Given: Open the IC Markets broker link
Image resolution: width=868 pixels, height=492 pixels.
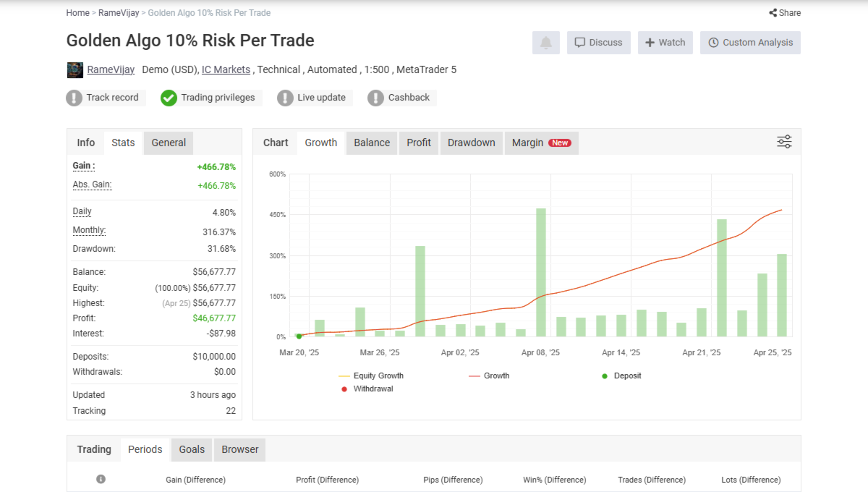Looking at the screenshot, I should (x=226, y=69).
